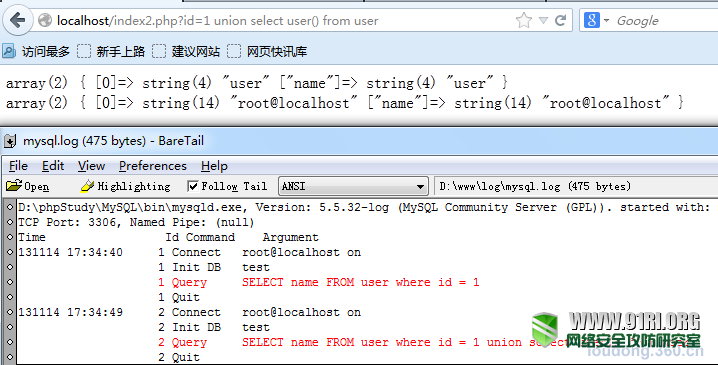Open BareTail File menu
This screenshot has height=365, width=718.
pos(18,166)
